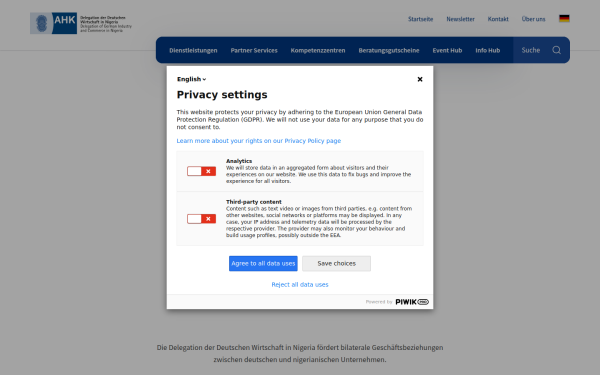
Task: Open the Newsletter link in header
Action: click(x=460, y=19)
